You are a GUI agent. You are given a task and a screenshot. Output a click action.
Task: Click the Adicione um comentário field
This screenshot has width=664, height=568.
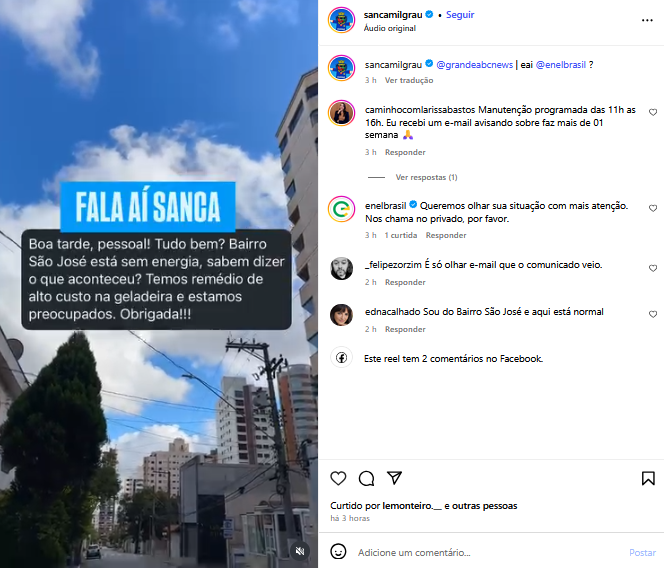pos(489,552)
